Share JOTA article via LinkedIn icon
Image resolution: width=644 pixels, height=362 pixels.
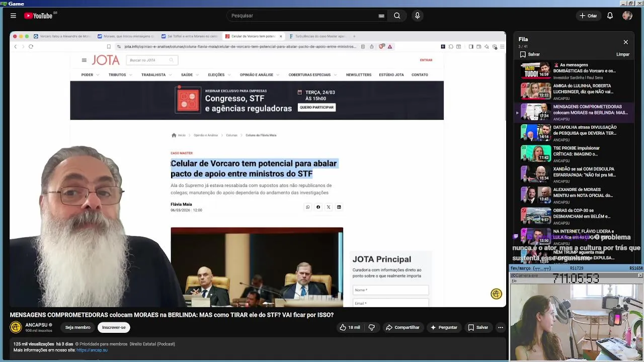(x=339, y=207)
